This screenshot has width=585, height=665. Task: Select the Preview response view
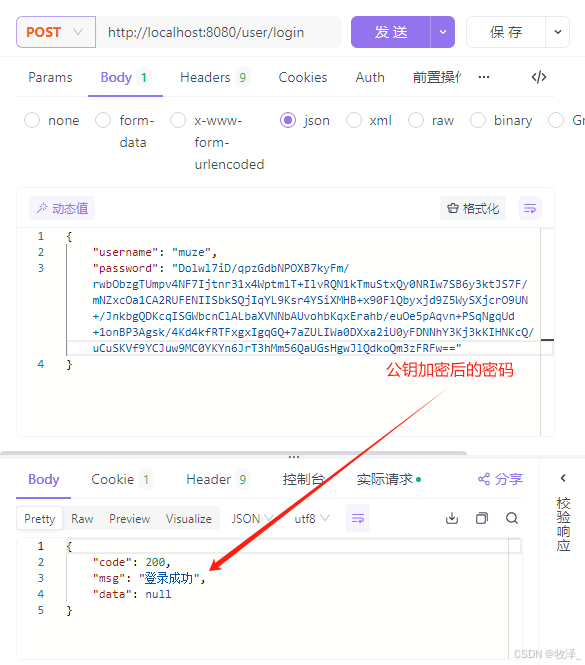click(x=129, y=518)
